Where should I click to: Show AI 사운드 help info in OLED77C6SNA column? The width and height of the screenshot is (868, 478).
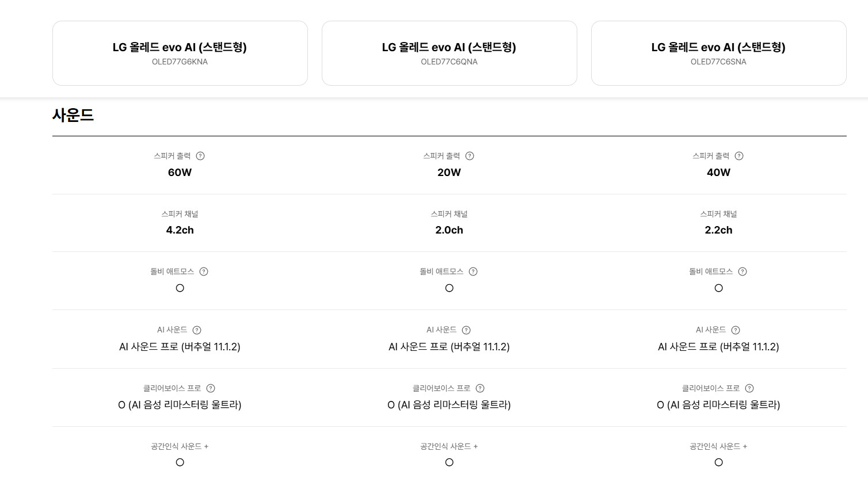coord(736,330)
